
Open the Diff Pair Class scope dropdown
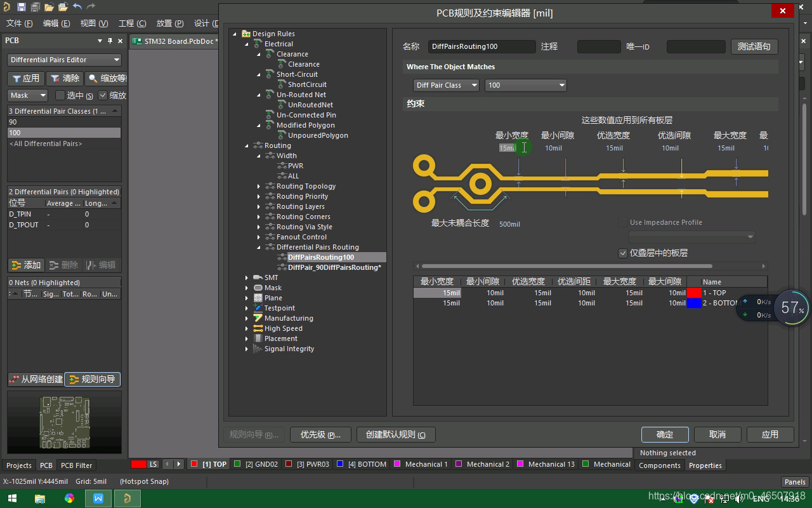tap(446, 85)
